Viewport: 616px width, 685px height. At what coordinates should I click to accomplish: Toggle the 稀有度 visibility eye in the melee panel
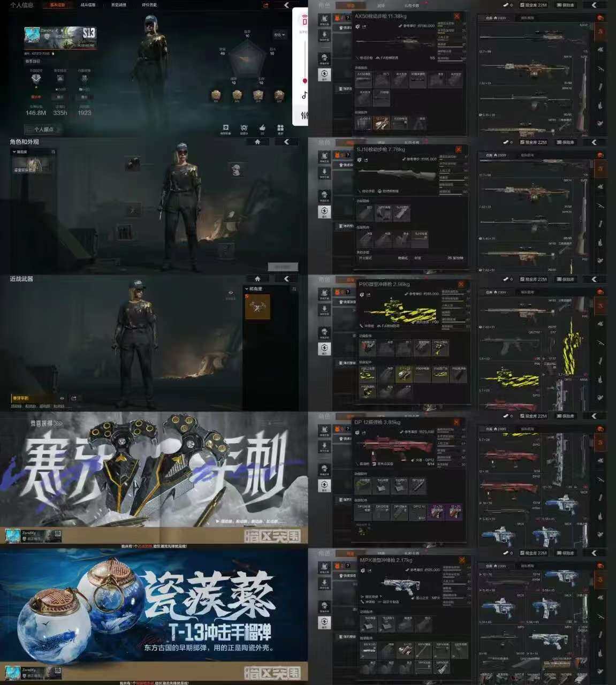231,293
